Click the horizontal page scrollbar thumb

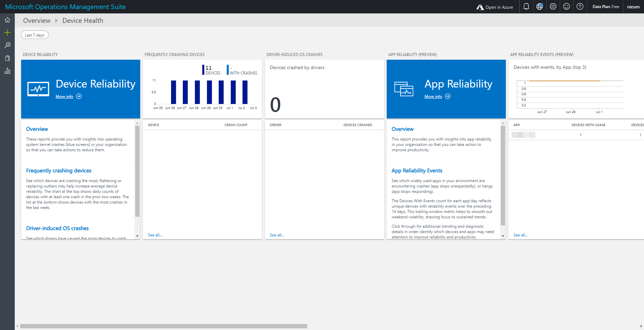[164, 326]
